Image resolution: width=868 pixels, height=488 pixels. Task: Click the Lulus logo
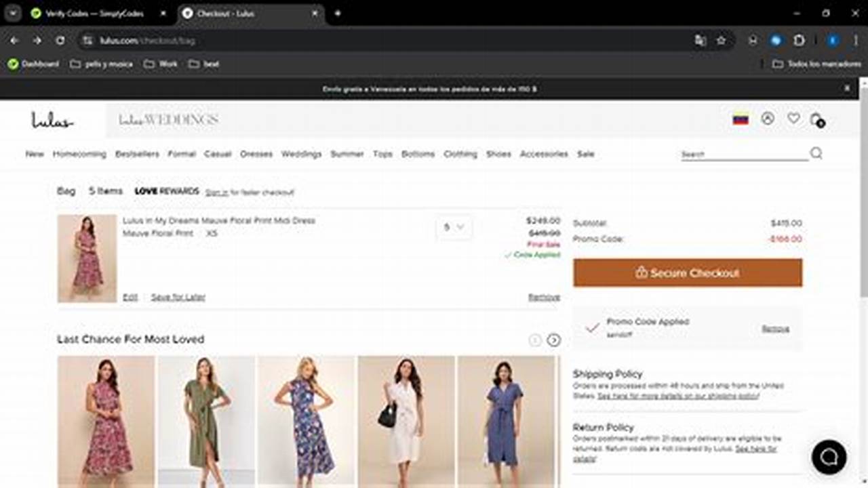coord(52,119)
